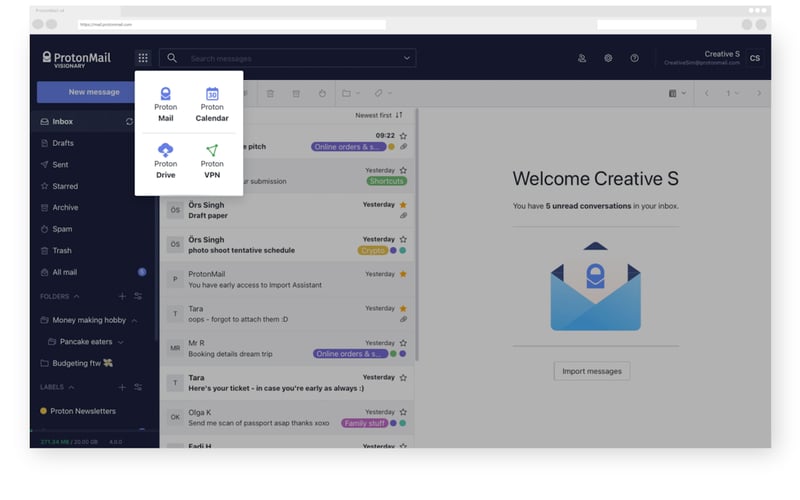This screenshot has width=800, height=500.
Task: Open Proton Drive from the app switcher
Action: click(x=165, y=161)
